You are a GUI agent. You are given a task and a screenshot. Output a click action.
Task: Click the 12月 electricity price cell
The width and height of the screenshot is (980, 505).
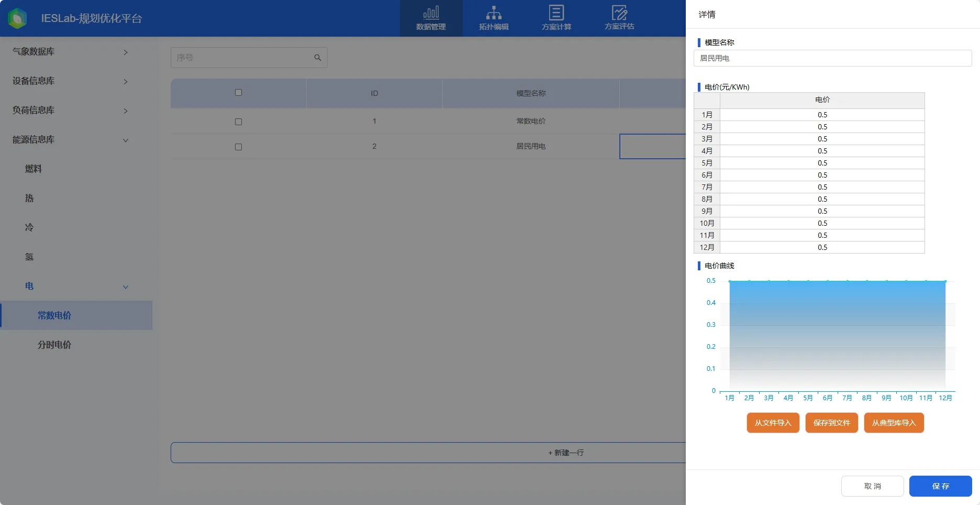(822, 247)
